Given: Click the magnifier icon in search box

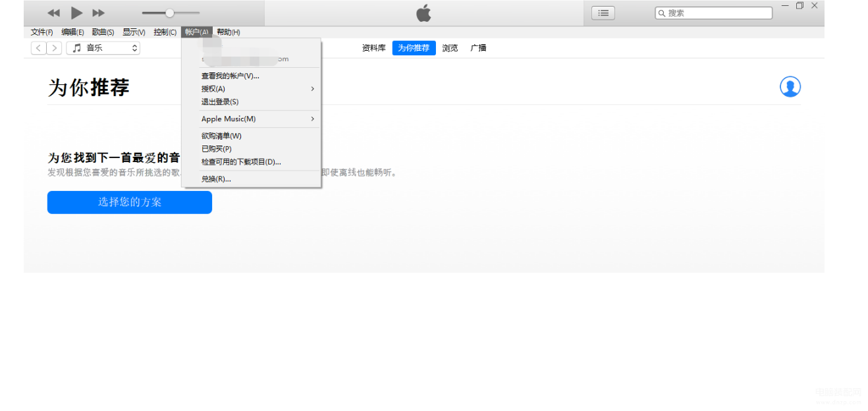Looking at the screenshot, I should 662,13.
